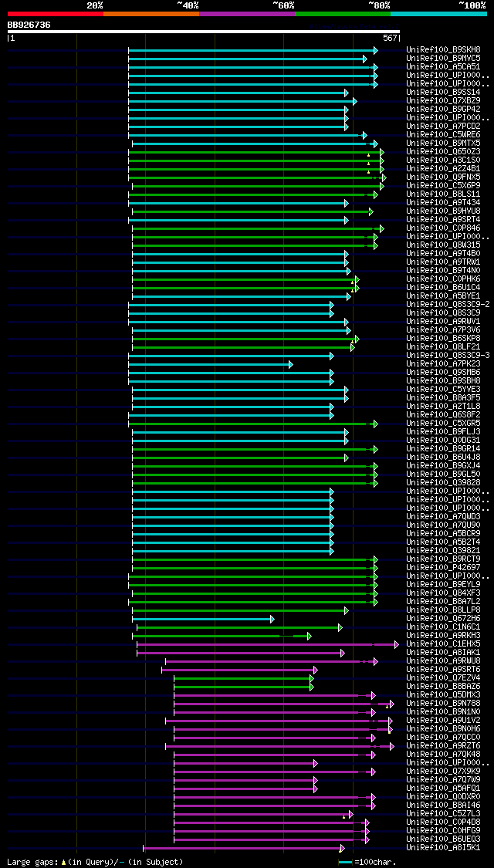This screenshot has height=868, width=494.
Task: Open the UniRef100_Q9FNX5 entry
Action: pos(443,177)
